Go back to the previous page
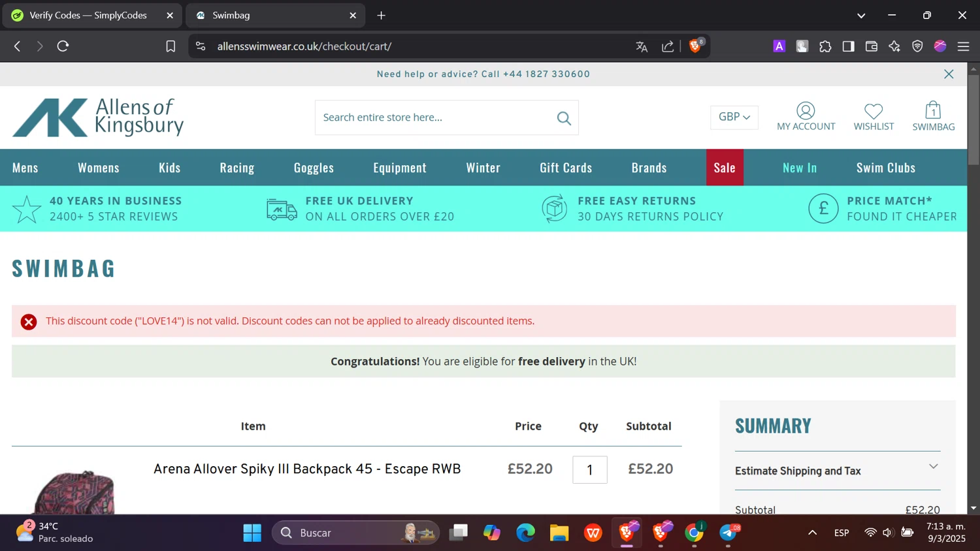The image size is (980, 551). (18, 46)
